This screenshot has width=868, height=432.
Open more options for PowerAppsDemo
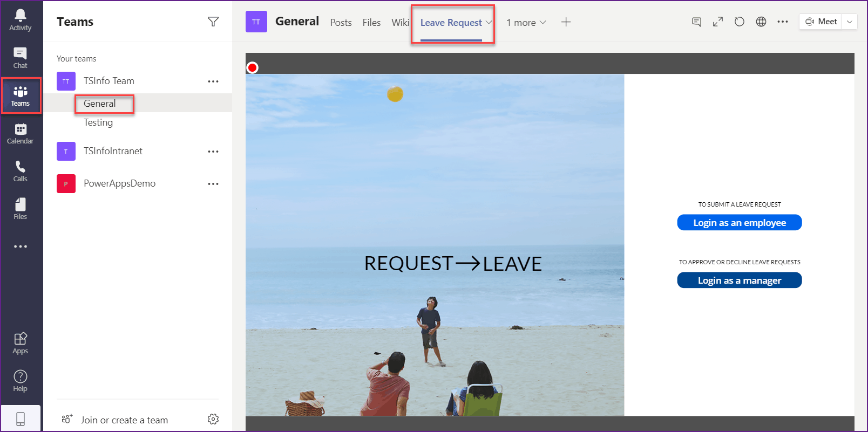213,184
